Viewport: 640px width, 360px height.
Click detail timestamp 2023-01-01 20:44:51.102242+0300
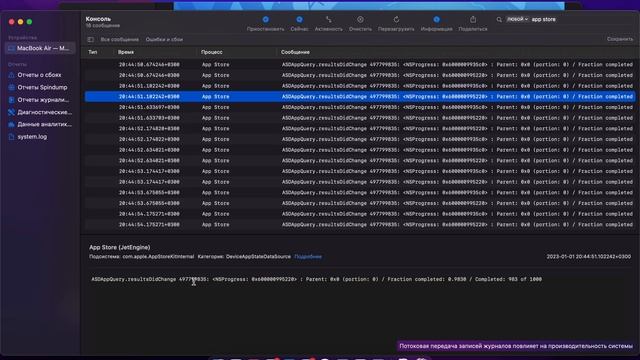(x=589, y=257)
